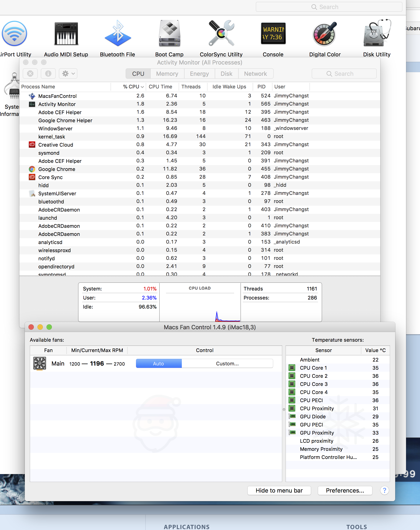Click the Finder window search field

point(329,7)
